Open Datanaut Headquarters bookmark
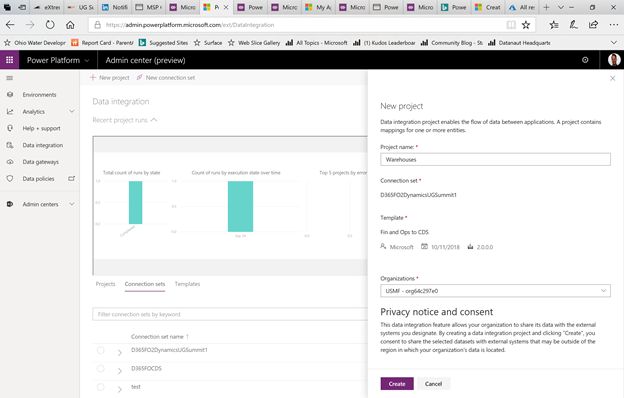624x398 pixels. (519, 43)
